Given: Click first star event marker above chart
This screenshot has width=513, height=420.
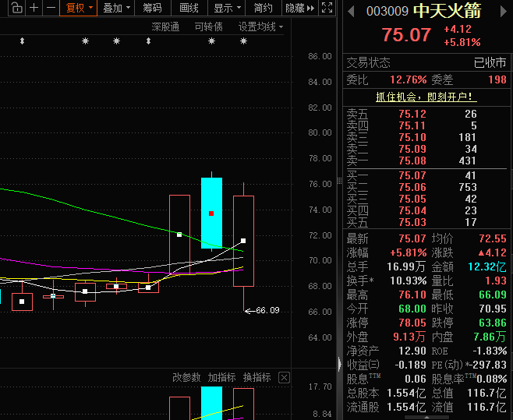Looking at the screenshot, I should coord(85,41).
